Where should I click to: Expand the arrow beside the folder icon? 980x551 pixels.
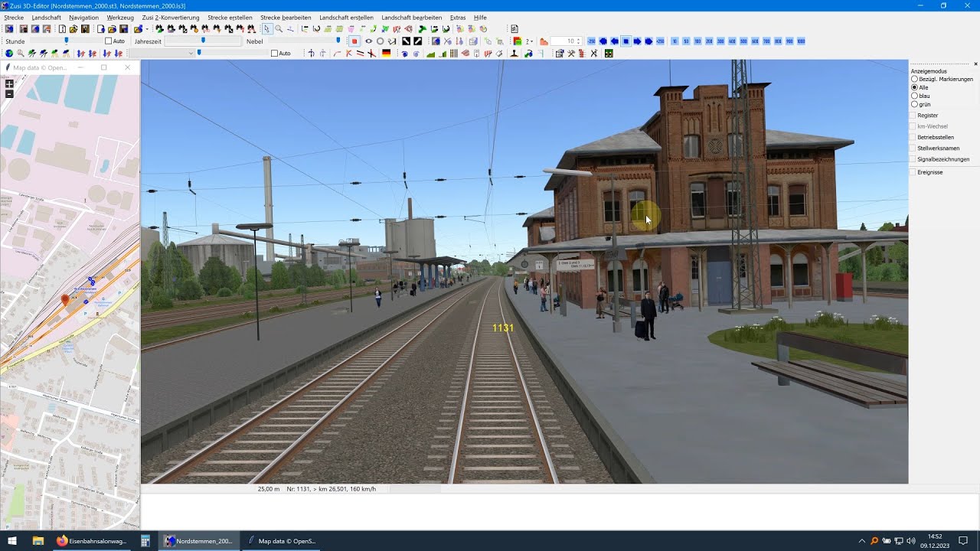pyautogui.click(x=146, y=29)
